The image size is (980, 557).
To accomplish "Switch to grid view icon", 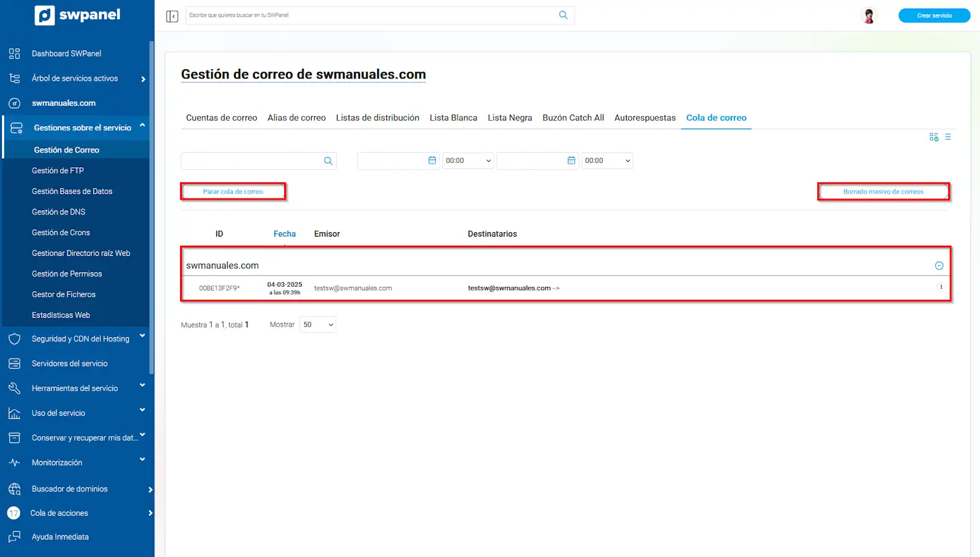I will (x=933, y=137).
